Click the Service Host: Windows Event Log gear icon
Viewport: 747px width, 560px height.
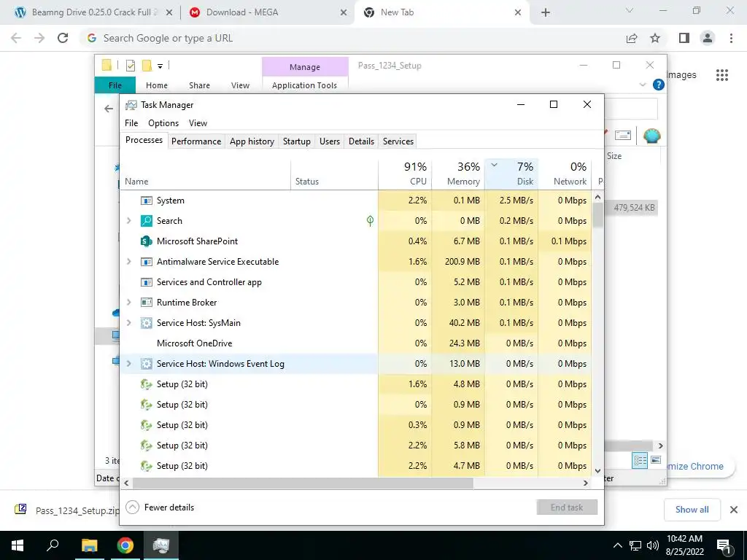[146, 364]
